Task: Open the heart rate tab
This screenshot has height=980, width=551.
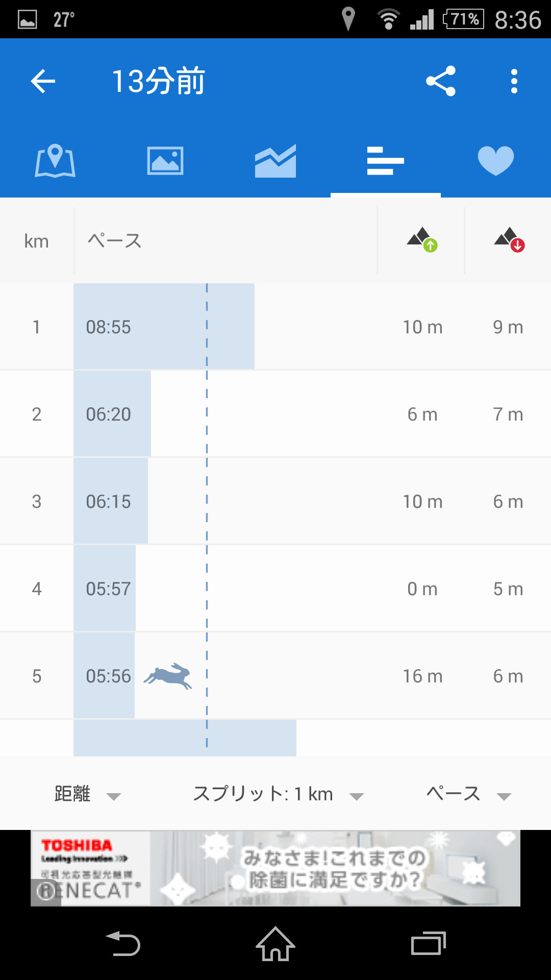Action: (x=496, y=161)
